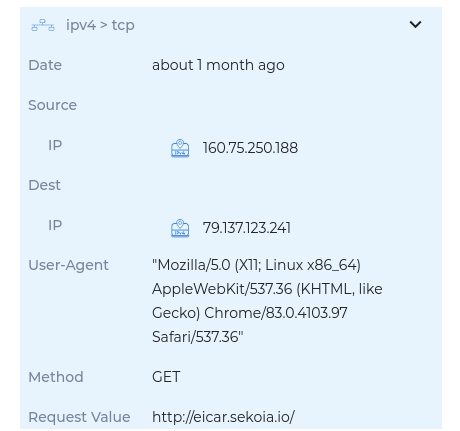Click the IP label under Source
This screenshot has width=460, height=431.
(x=55, y=145)
